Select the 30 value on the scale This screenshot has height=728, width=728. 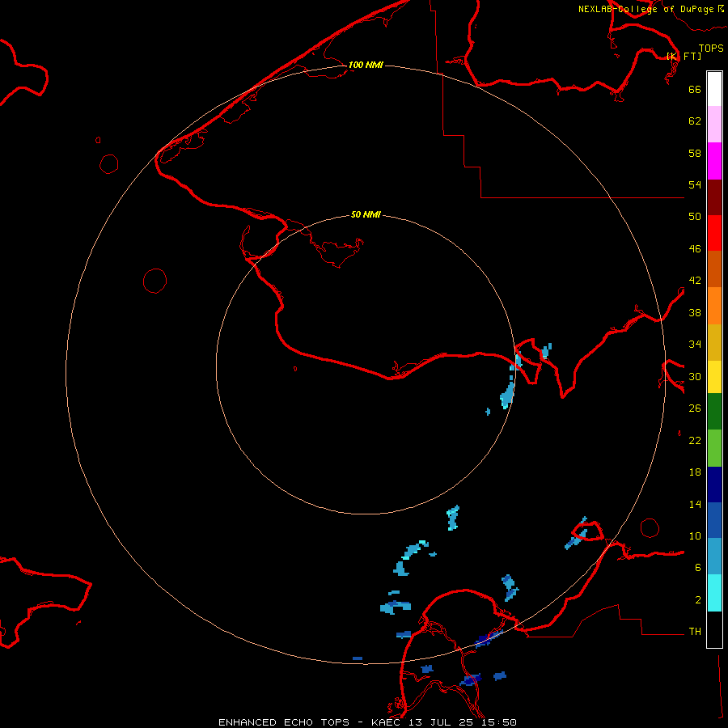pos(695,376)
